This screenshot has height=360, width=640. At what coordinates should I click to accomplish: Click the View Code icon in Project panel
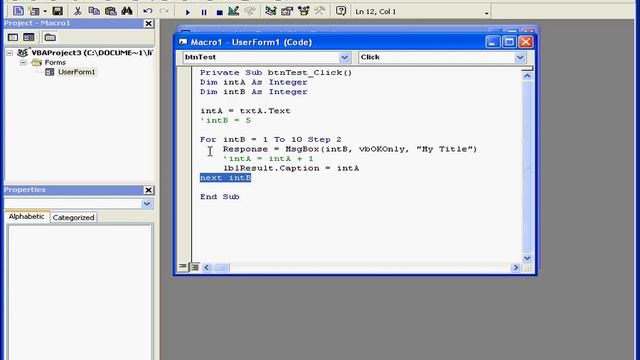[x=13, y=38]
